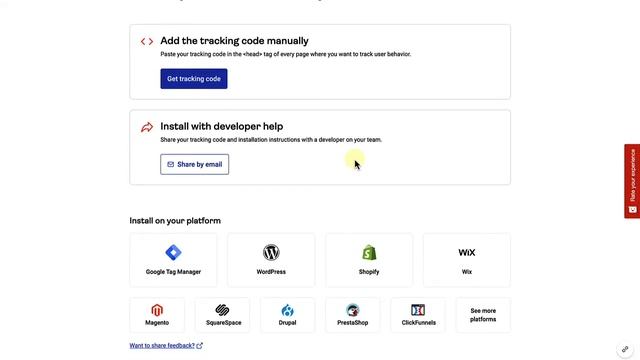The width and height of the screenshot is (640, 360).
Task: Click external link icon beside feedback link
Action: [200, 346]
